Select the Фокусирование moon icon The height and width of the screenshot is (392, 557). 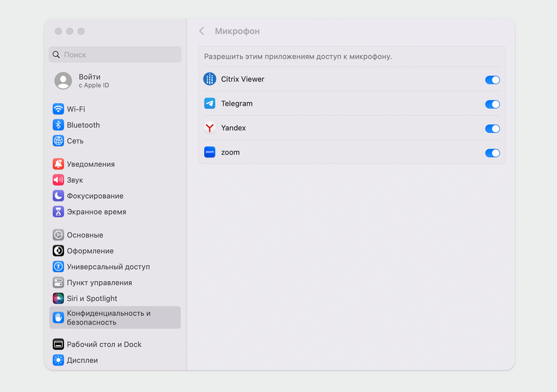pos(58,196)
